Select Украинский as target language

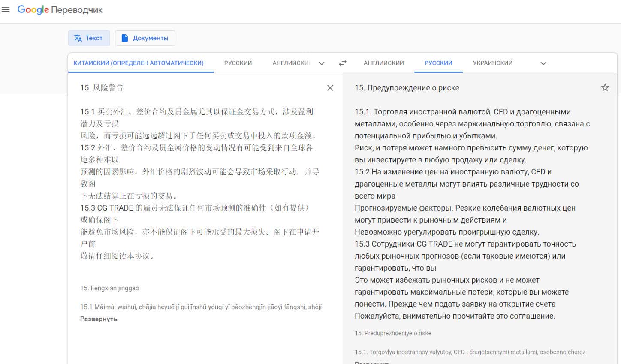[492, 63]
